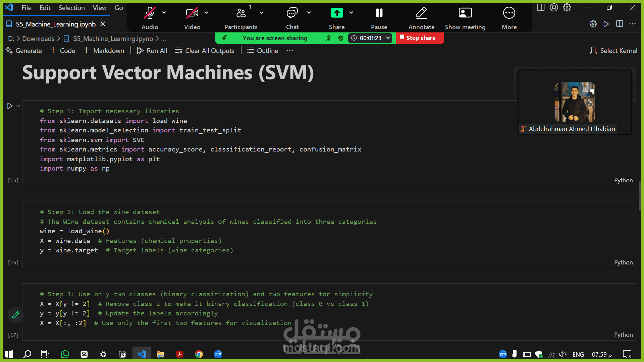Click the notebook vertical scrollbar

[x=640, y=196]
